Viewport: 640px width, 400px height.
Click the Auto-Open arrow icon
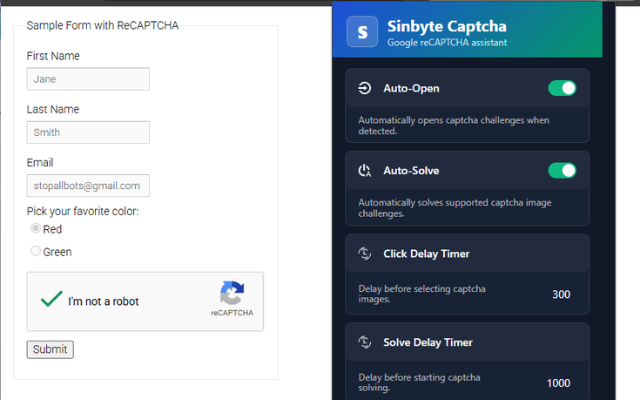[364, 88]
